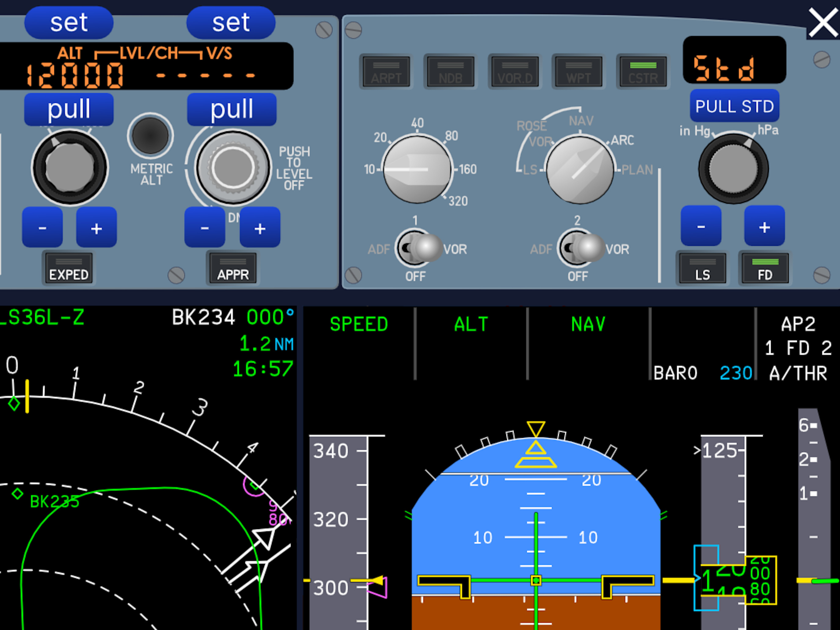Flip the number 2 ADF/VOR switch
Screen dimensions: 840x630
tap(581, 248)
